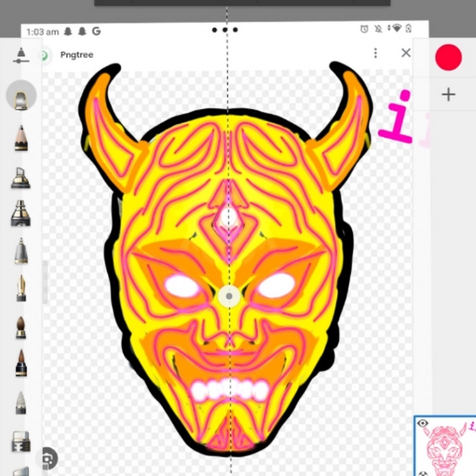Image resolution: width=476 pixels, height=476 pixels.
Task: Close the Pngtree image panel
Action: click(406, 53)
